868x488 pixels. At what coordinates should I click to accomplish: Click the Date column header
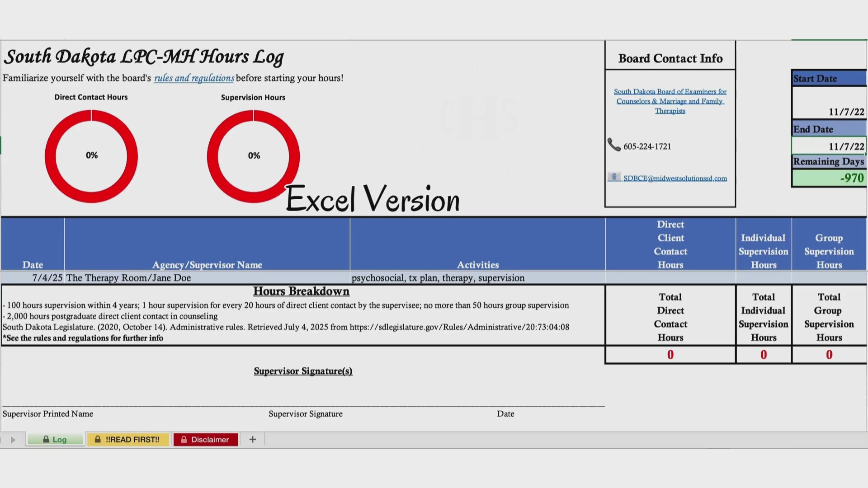pos(33,244)
